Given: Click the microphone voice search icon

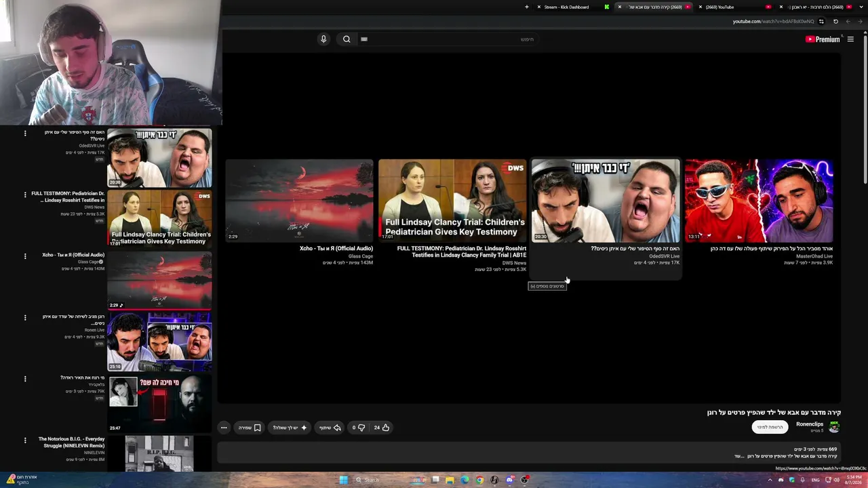Looking at the screenshot, I should (323, 39).
